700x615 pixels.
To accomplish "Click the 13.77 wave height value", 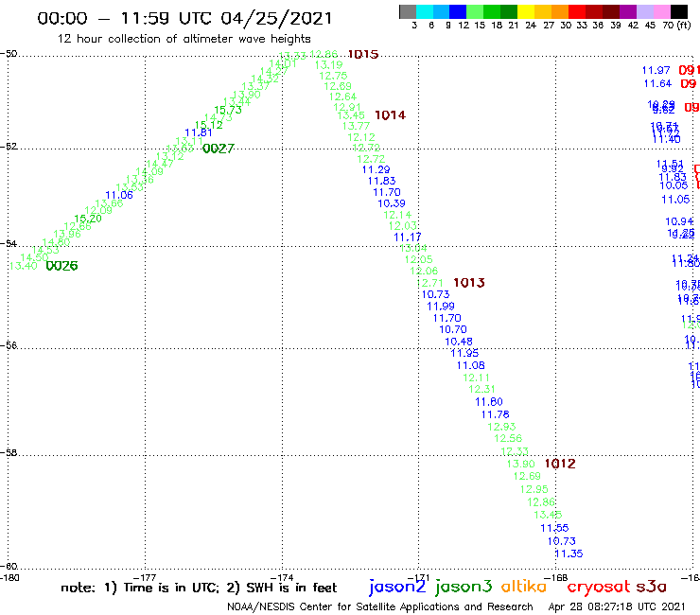I will point(357,127).
